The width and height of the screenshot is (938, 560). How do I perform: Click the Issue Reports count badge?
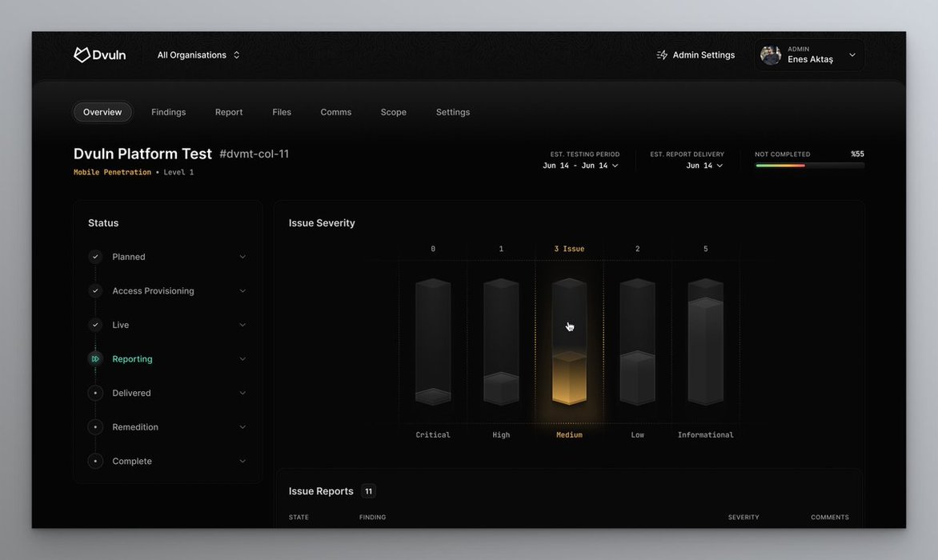(368, 491)
